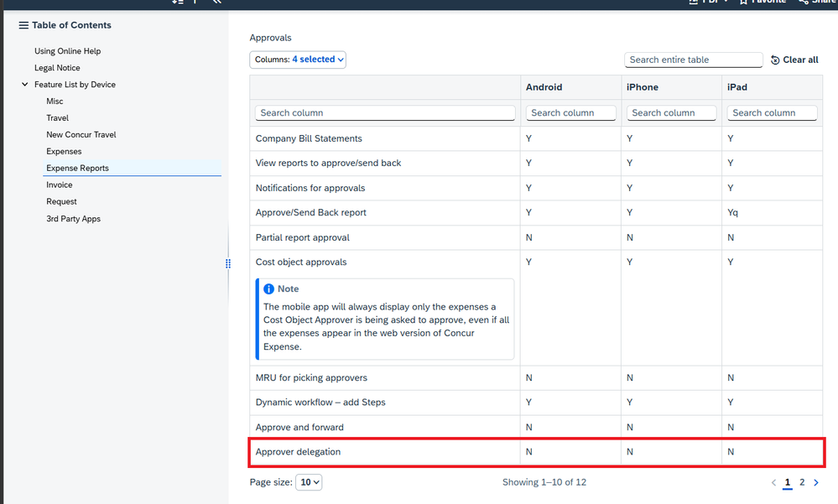Click the "Approver delegation" row label
Screen dimensions: 838x504
tap(298, 452)
